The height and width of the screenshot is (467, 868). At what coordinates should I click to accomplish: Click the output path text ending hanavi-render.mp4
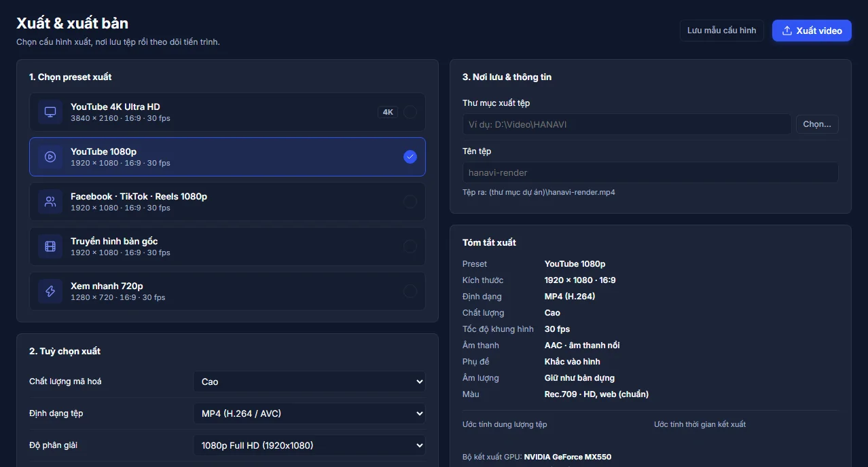tap(539, 192)
